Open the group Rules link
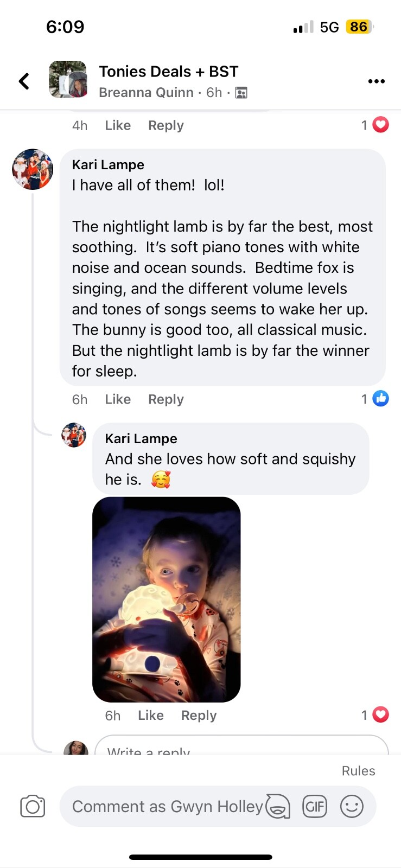401x868 pixels. [x=358, y=771]
